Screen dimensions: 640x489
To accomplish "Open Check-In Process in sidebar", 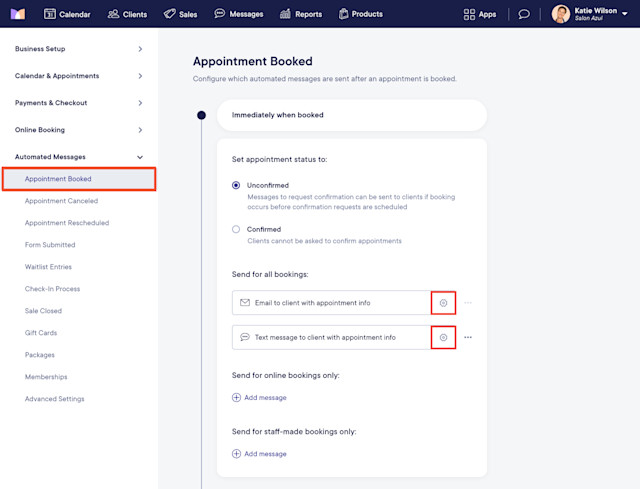I will [52, 289].
